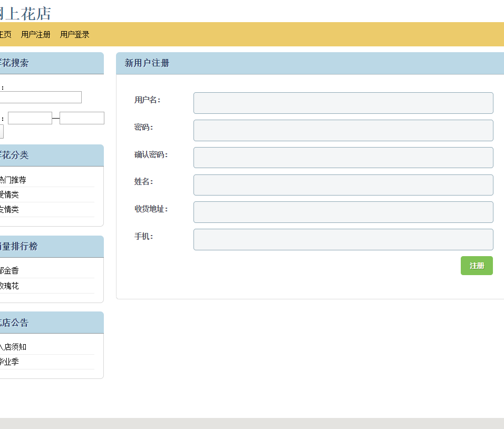Click the 收货地址 shipping address field
This screenshot has width=504, height=429.
tap(343, 212)
